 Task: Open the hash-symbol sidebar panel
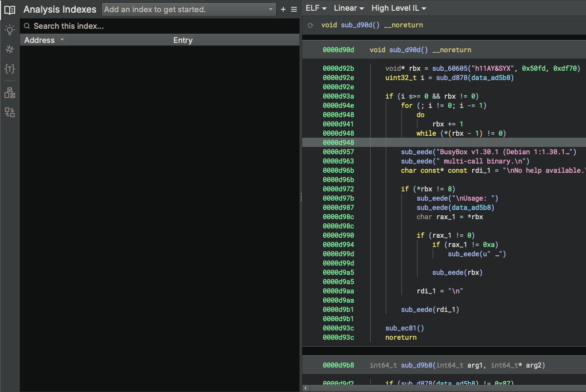pyautogui.click(x=10, y=49)
